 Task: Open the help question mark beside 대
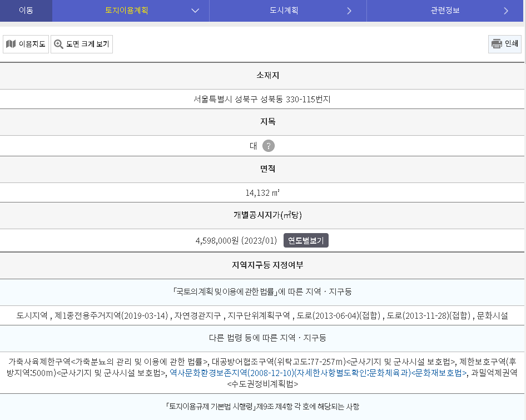point(269,146)
